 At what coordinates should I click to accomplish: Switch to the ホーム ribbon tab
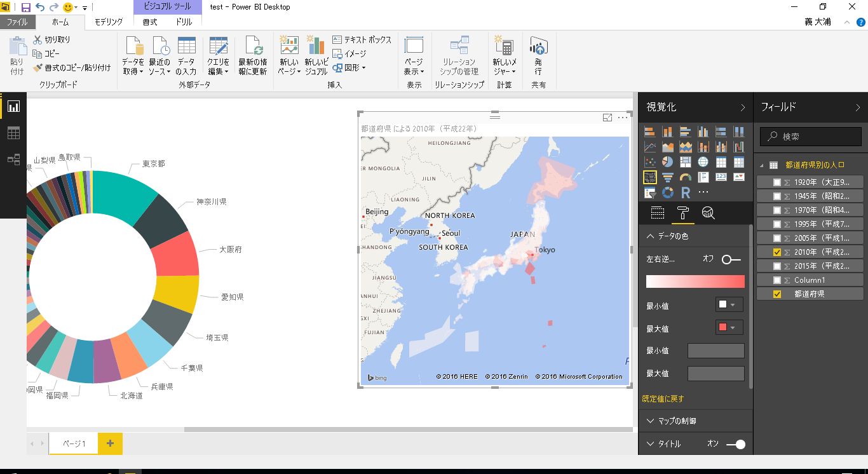tap(60, 22)
